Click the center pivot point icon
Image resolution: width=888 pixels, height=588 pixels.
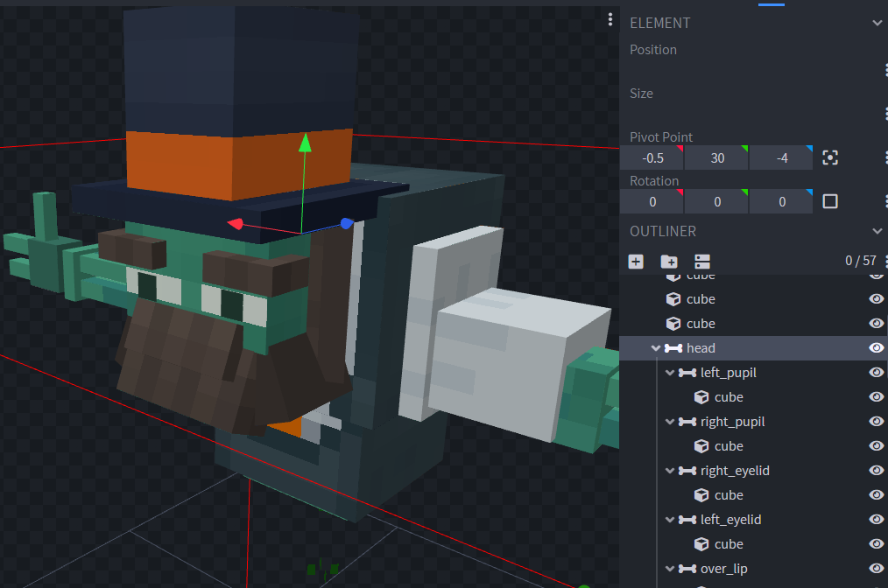point(830,158)
